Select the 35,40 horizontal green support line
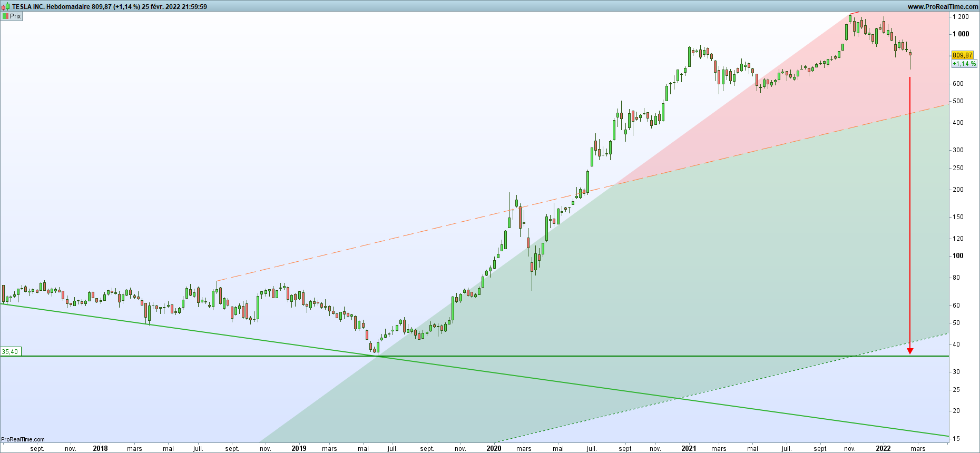This screenshot has width=980, height=453. click(474, 356)
